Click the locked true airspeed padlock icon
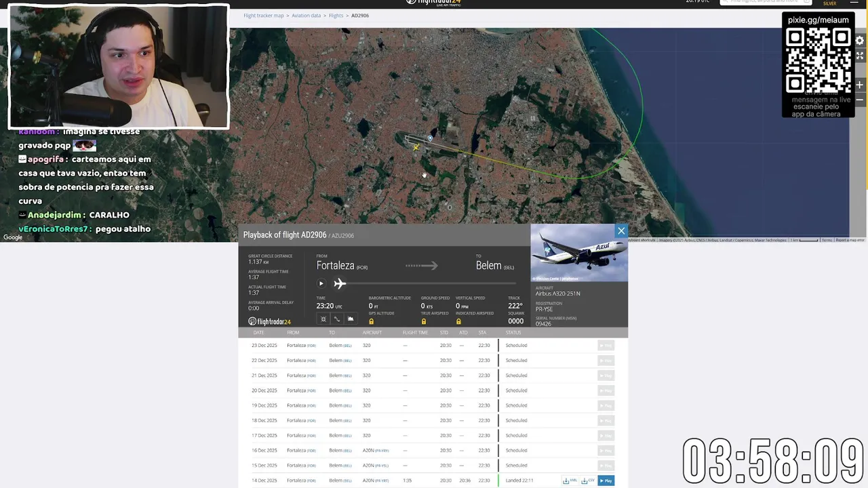Viewport: 868px width, 488px height. click(x=424, y=321)
